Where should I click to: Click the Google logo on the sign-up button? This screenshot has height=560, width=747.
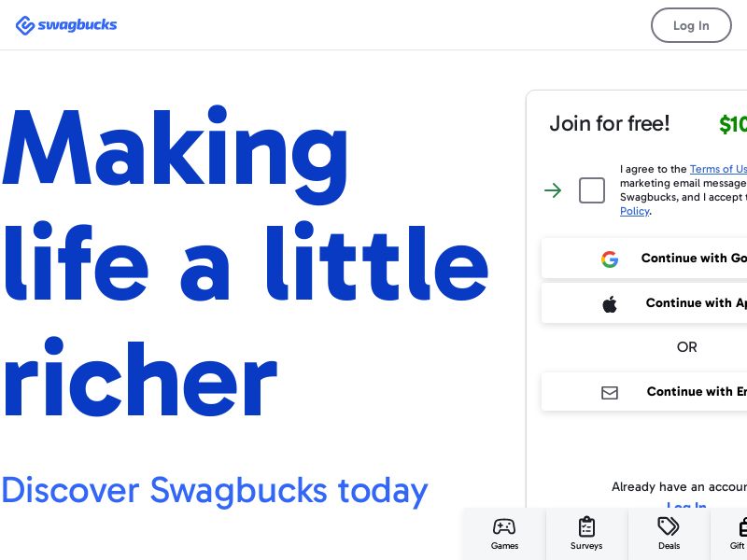pyautogui.click(x=610, y=259)
